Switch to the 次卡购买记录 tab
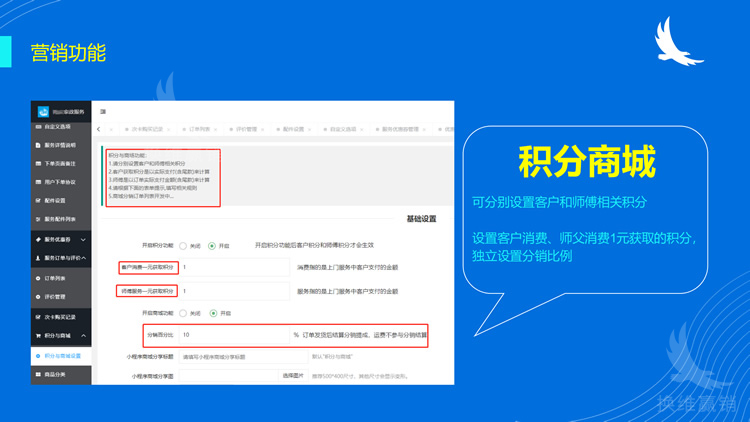This screenshot has height=422, width=750. [x=147, y=129]
